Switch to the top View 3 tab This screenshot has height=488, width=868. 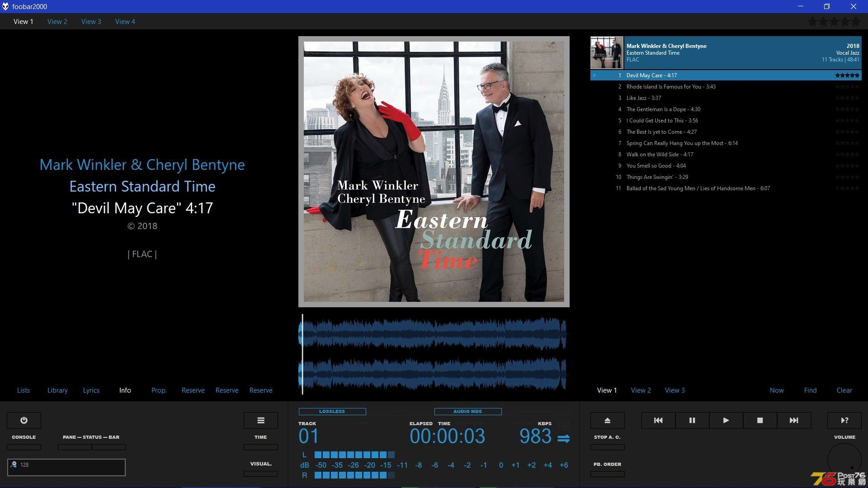[x=91, y=21]
